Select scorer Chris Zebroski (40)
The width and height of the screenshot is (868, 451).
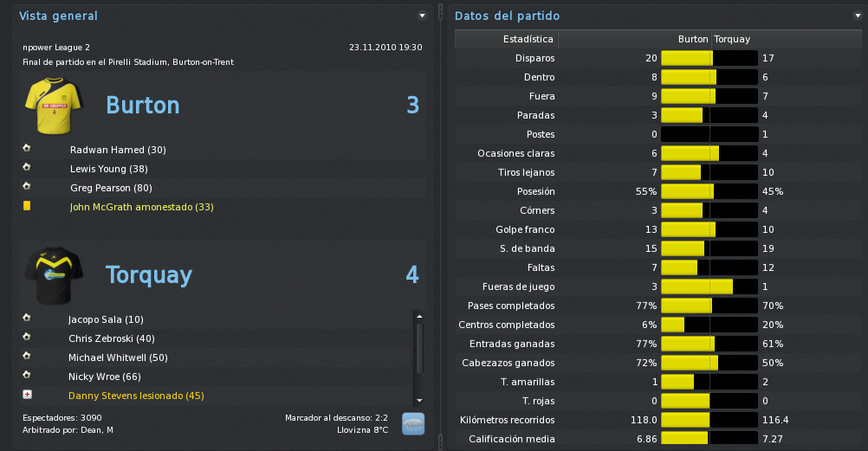pos(111,338)
